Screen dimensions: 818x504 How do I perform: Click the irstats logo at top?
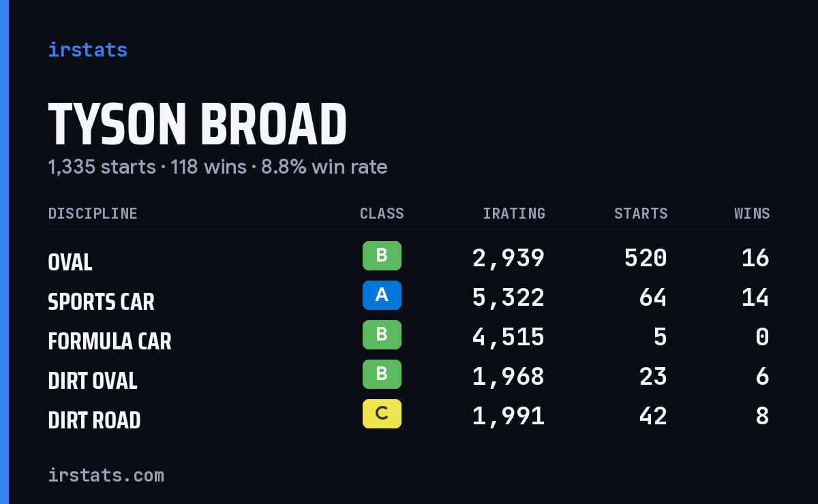pos(88,50)
